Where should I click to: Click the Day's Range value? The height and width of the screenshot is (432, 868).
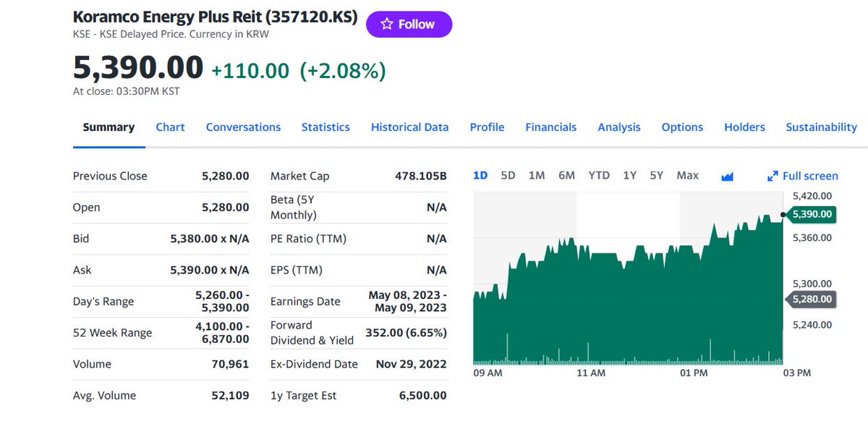(222, 301)
